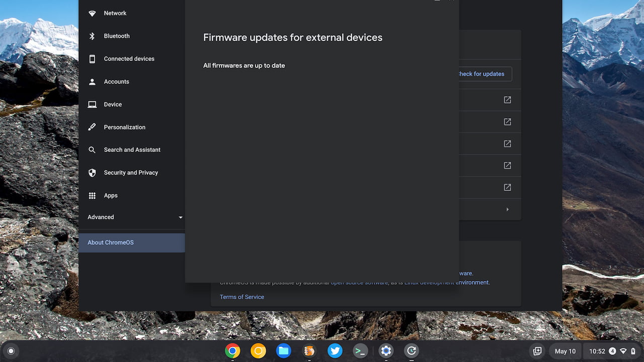Open the Files app from the shelf

point(284,351)
